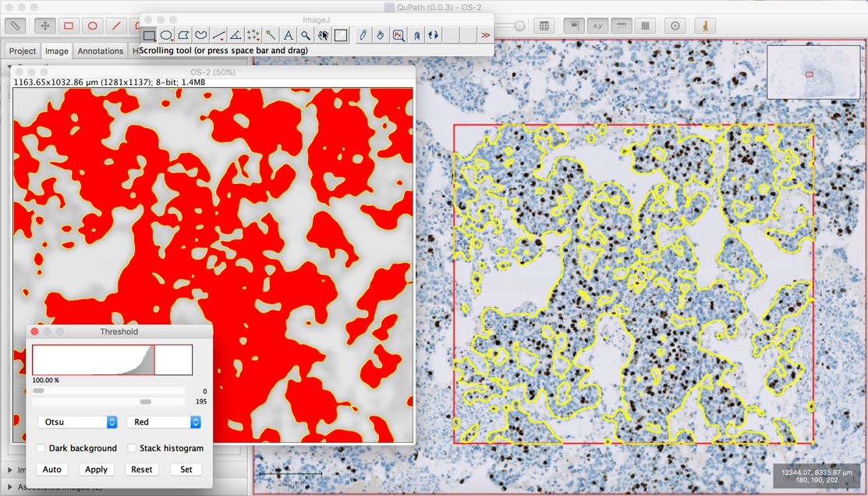Screen dimensions: 868x496
Task: Select QuPath red Rectangle annotation tool
Action: coord(69,26)
